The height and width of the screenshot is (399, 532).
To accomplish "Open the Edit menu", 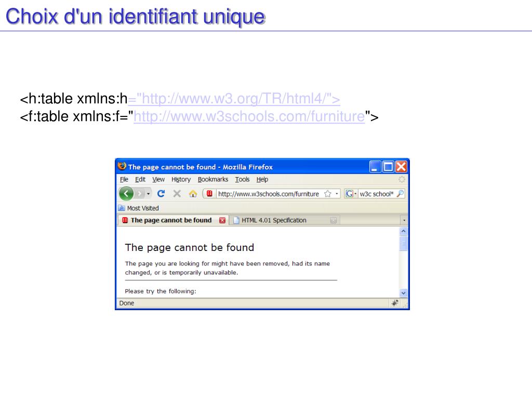I will click(140, 179).
